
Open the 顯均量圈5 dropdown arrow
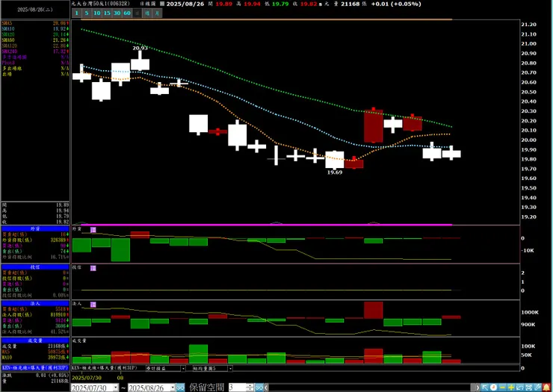(x=230, y=368)
